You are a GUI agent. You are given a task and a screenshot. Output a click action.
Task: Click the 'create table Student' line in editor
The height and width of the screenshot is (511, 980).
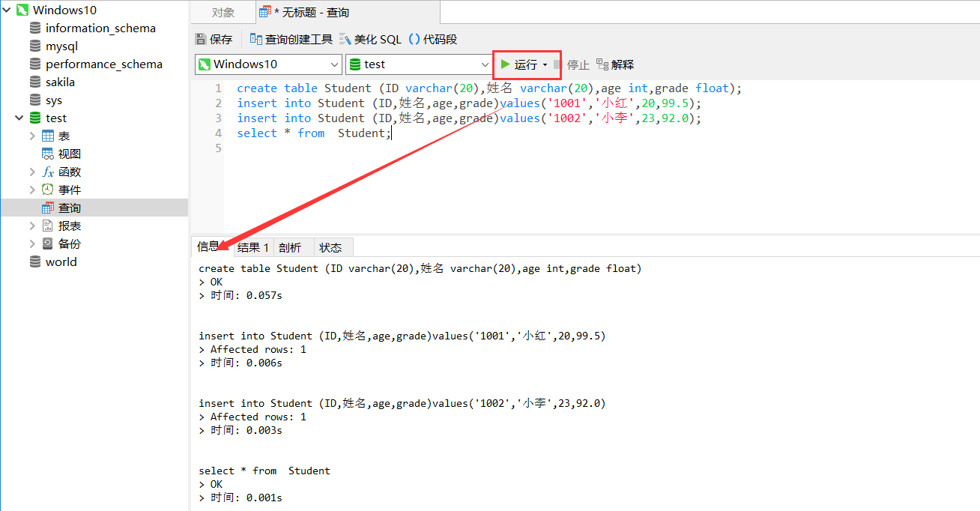(489, 88)
